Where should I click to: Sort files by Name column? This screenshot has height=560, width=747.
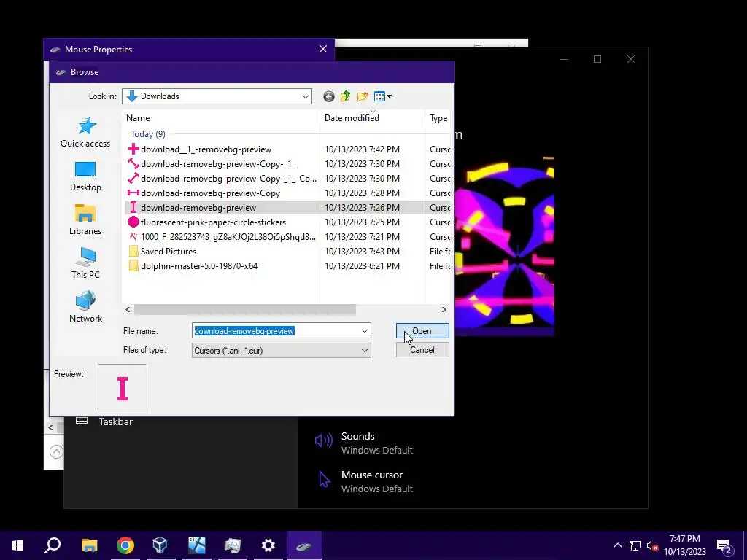click(x=220, y=118)
